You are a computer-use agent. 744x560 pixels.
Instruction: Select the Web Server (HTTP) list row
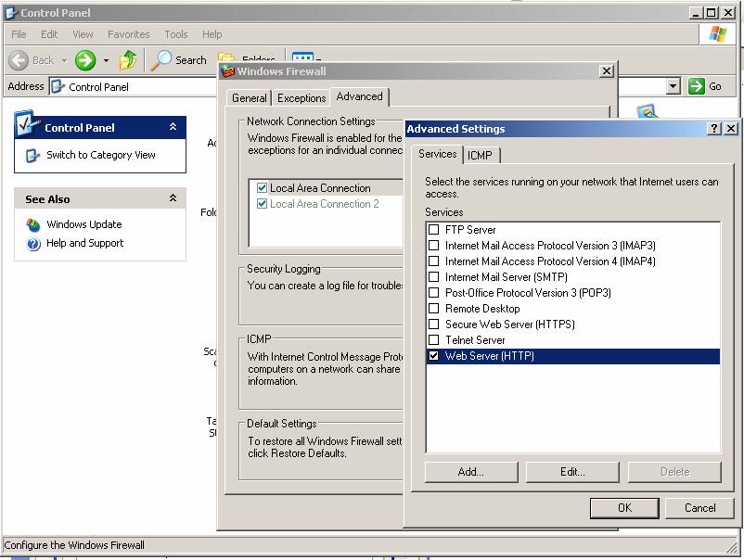click(573, 356)
